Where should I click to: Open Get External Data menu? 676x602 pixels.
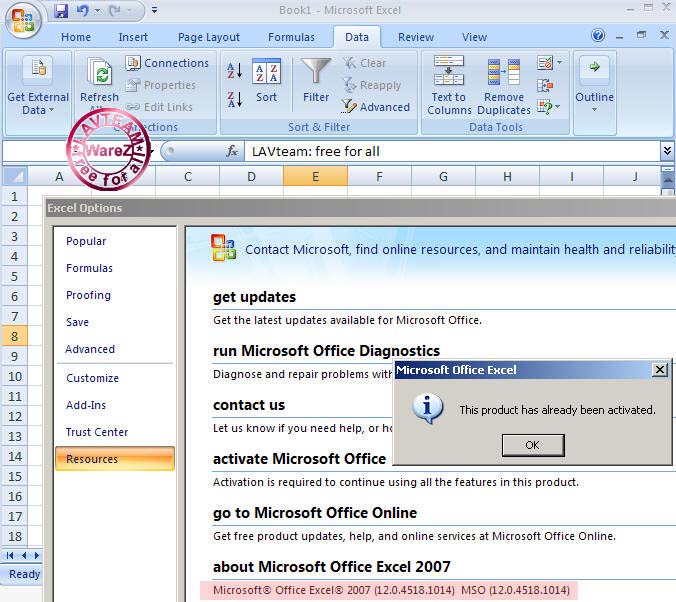pyautogui.click(x=38, y=87)
